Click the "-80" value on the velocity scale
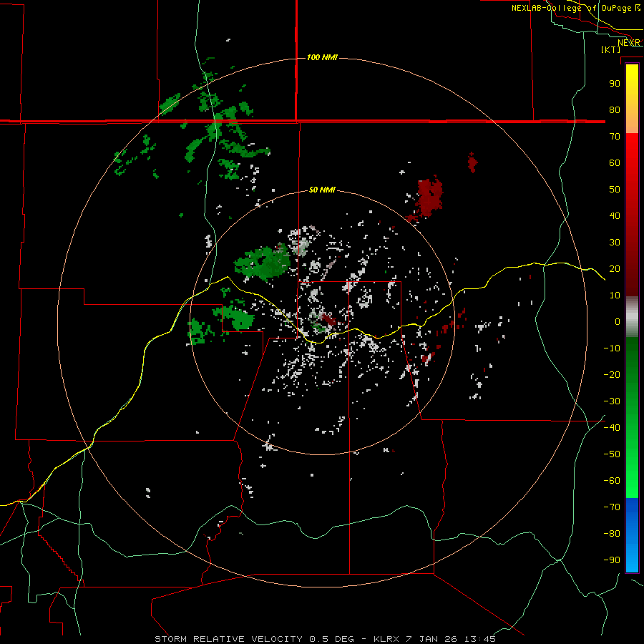This screenshot has height=644, width=644. [612, 534]
